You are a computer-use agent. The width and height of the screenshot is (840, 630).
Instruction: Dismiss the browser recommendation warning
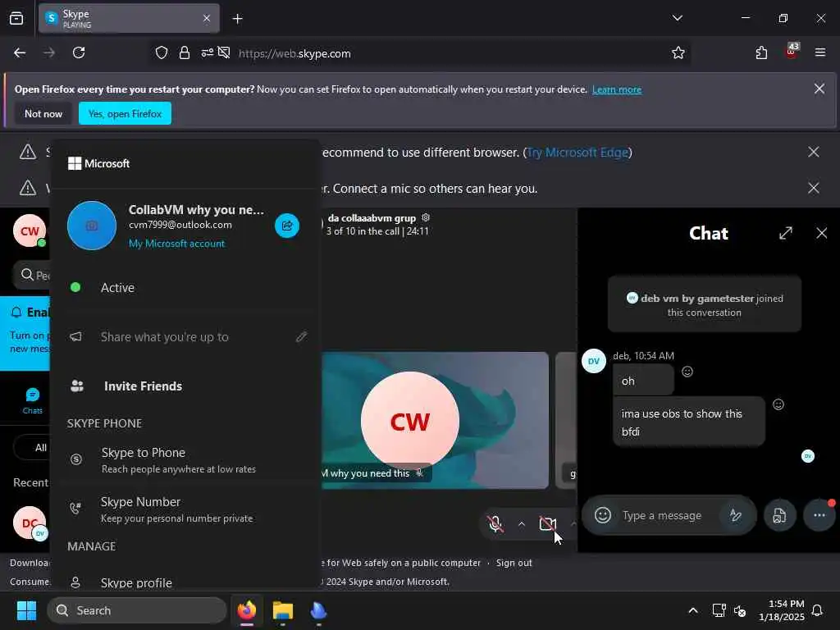[813, 152]
